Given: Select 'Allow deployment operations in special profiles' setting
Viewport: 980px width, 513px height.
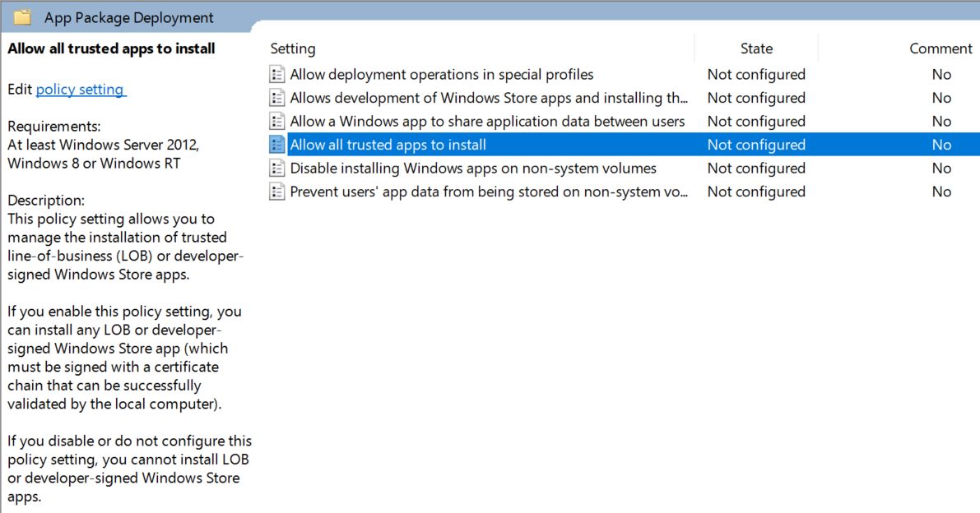Looking at the screenshot, I should pos(442,74).
